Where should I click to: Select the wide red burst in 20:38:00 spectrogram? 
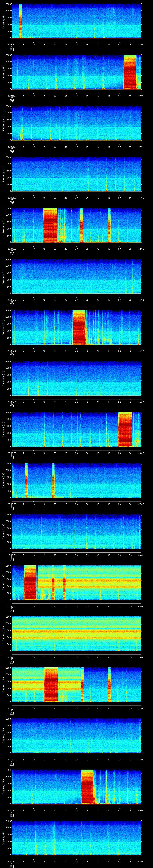pyautogui.click(x=130, y=72)
